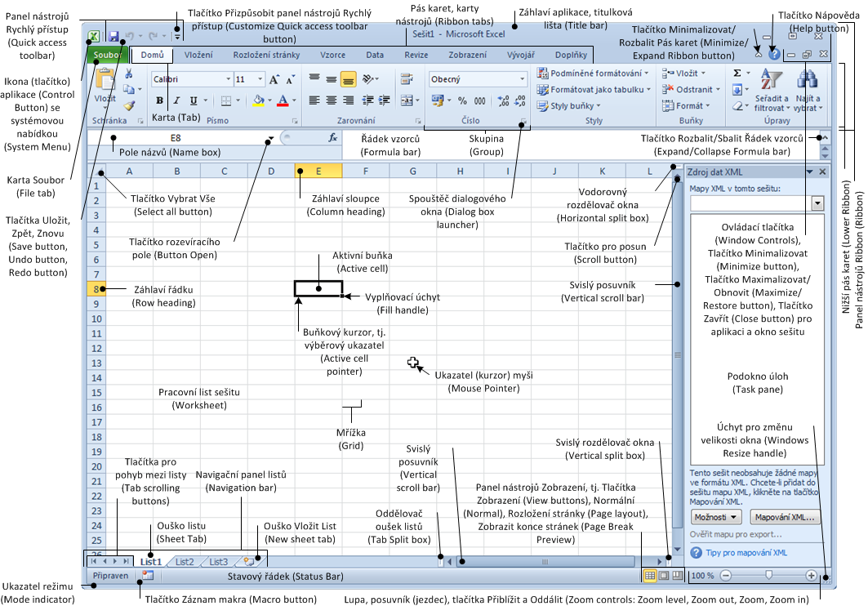
Task: Toggle Italic formatting
Action: point(176,100)
